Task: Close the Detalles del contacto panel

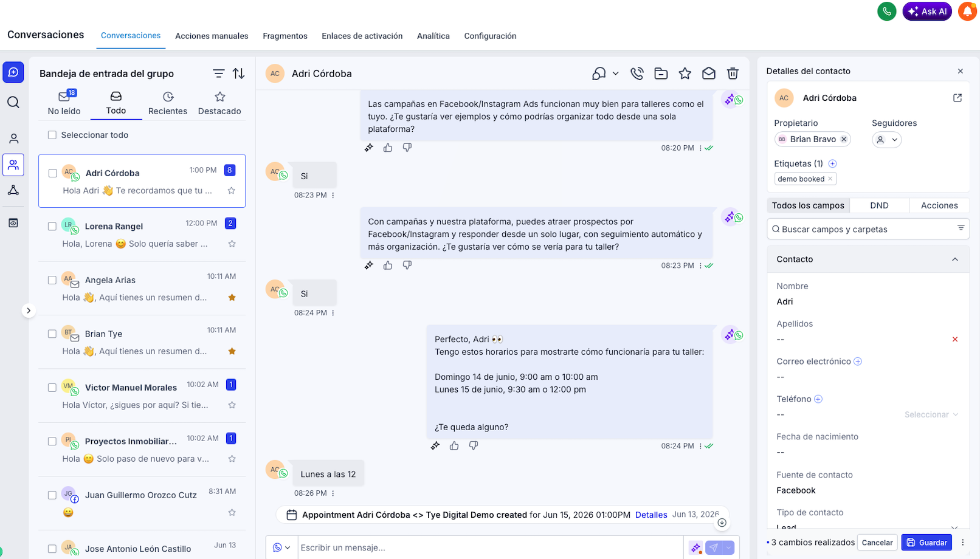Action: pos(961,71)
